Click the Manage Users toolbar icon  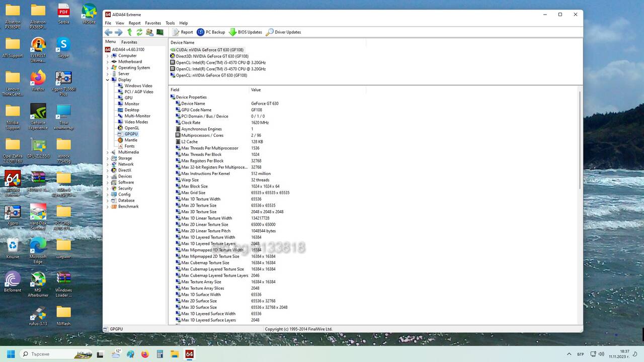[149, 32]
